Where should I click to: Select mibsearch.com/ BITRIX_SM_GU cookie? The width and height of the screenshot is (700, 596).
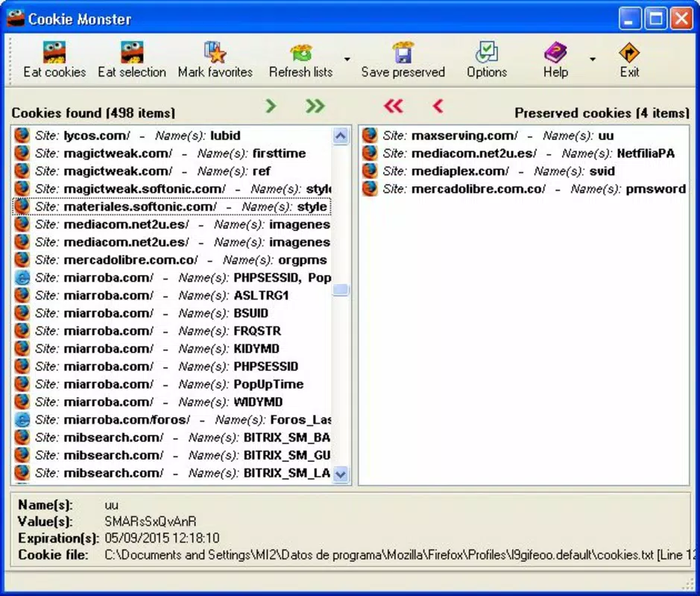[172, 455]
